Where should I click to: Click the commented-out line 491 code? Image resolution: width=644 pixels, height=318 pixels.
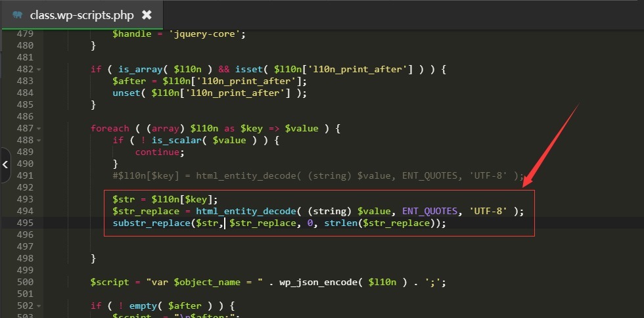(x=319, y=176)
